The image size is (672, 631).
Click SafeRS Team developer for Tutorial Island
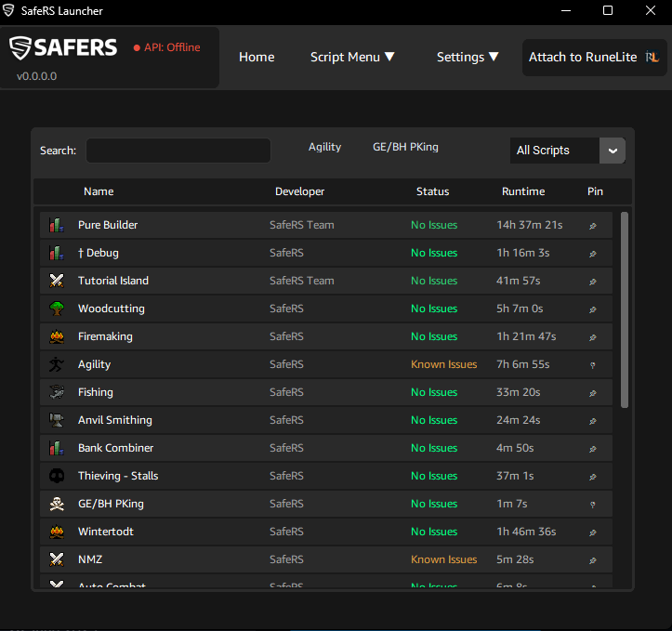point(302,281)
